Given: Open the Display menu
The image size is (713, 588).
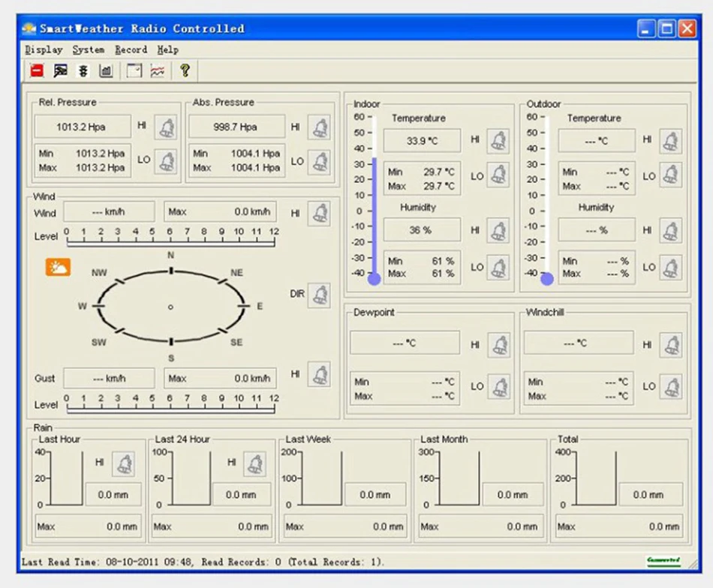Looking at the screenshot, I should [x=44, y=49].
